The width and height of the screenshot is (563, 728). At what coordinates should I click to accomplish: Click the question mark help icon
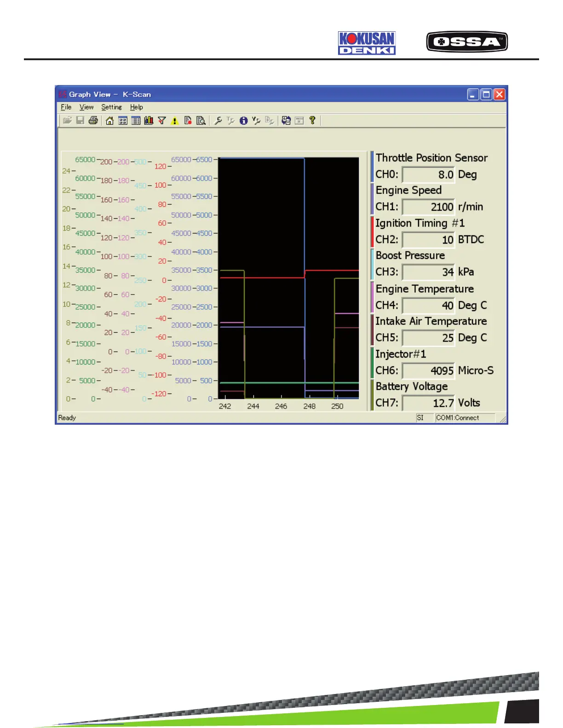click(x=312, y=120)
